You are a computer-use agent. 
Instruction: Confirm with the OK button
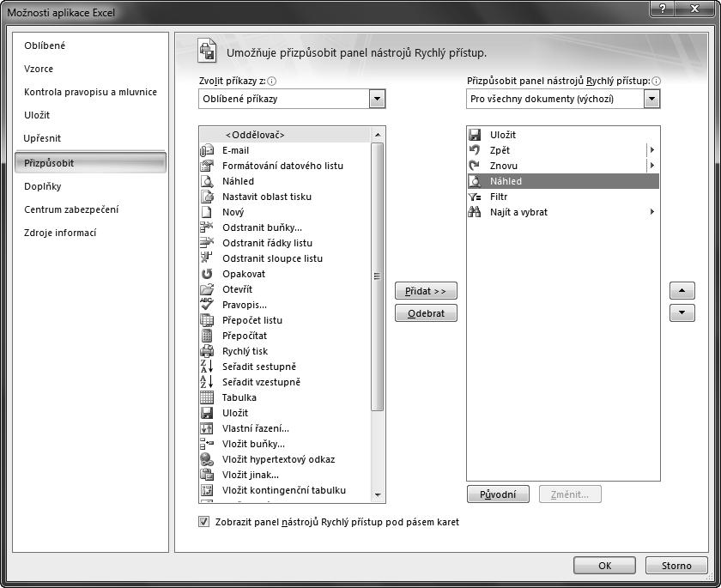tap(604, 566)
